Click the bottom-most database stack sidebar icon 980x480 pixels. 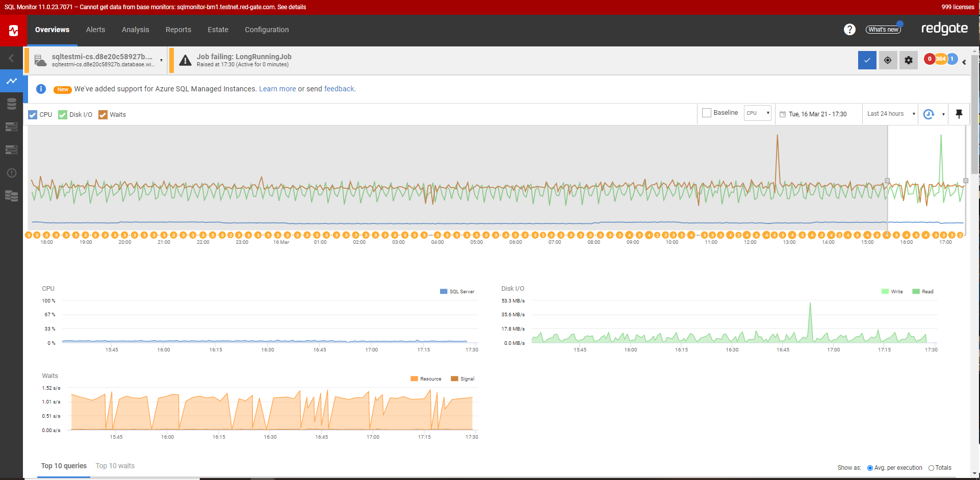click(x=12, y=196)
